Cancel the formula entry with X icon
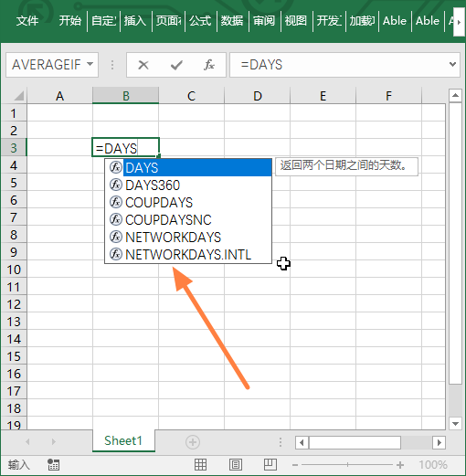Image resolution: width=466 pixels, height=476 pixels. (143, 65)
